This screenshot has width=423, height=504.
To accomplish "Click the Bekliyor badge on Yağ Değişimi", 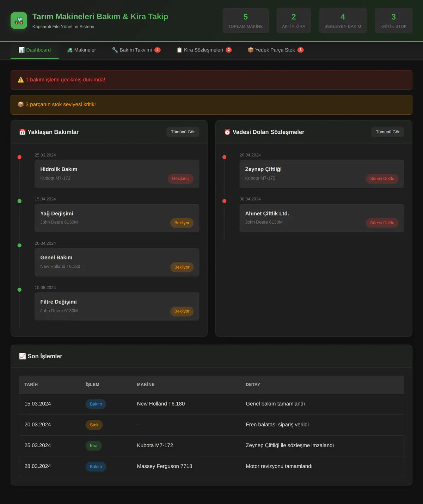I will pos(182,223).
